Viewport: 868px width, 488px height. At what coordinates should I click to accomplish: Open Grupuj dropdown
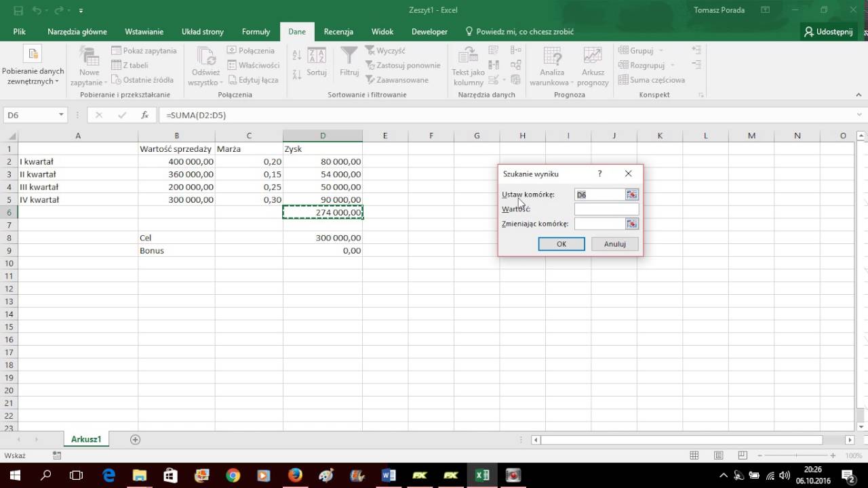(x=640, y=50)
